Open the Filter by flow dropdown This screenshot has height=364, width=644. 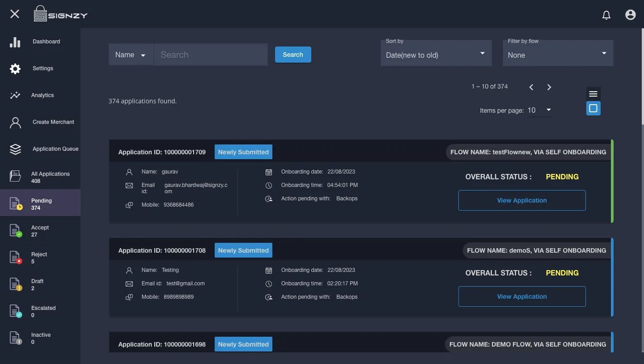point(558,53)
